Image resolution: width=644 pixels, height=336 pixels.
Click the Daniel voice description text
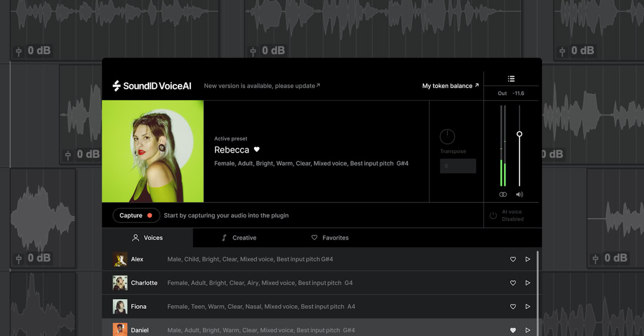(x=261, y=330)
